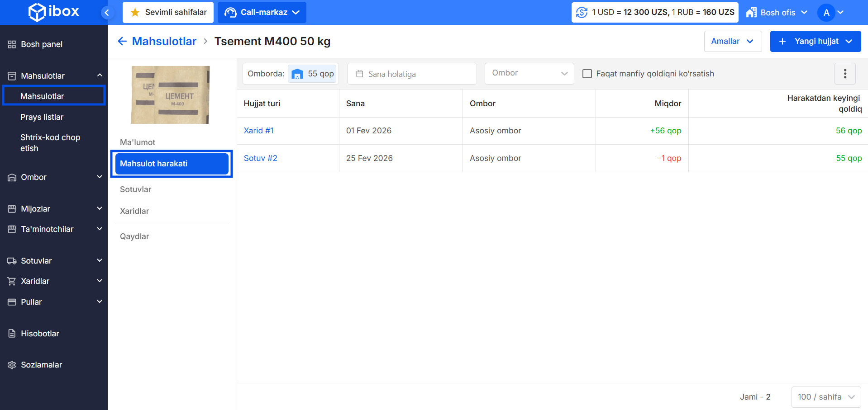Click the cement bag product thumbnail
Screen dimensions: 868x410
(171, 95)
